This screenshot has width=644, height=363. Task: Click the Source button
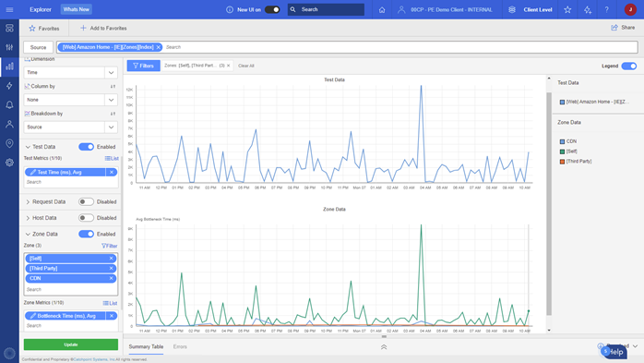[38, 47]
